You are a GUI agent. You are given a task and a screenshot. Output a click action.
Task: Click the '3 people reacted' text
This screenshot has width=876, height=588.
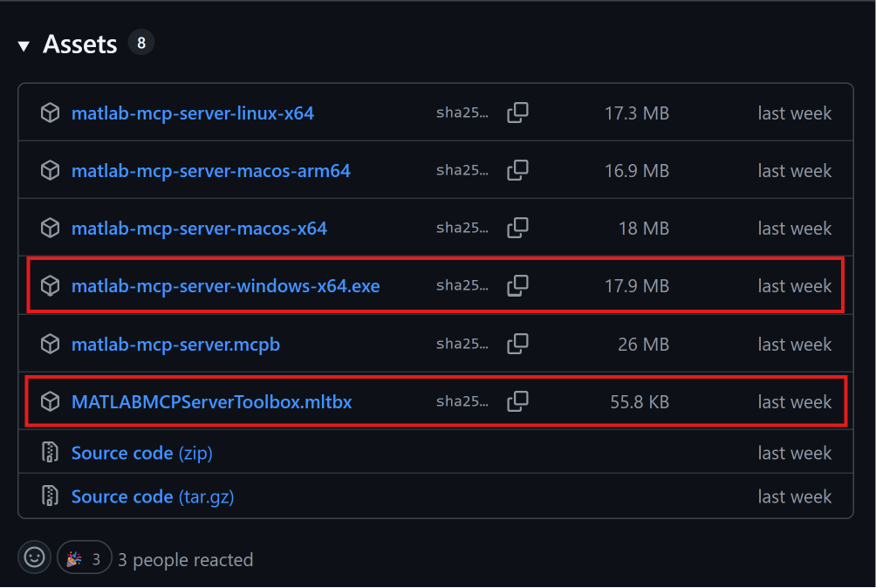coord(186,559)
